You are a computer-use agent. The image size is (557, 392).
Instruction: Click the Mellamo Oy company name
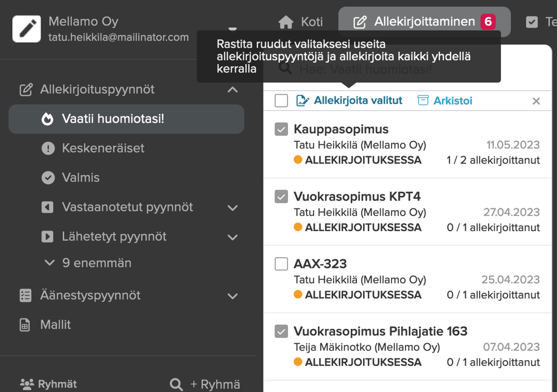84,21
